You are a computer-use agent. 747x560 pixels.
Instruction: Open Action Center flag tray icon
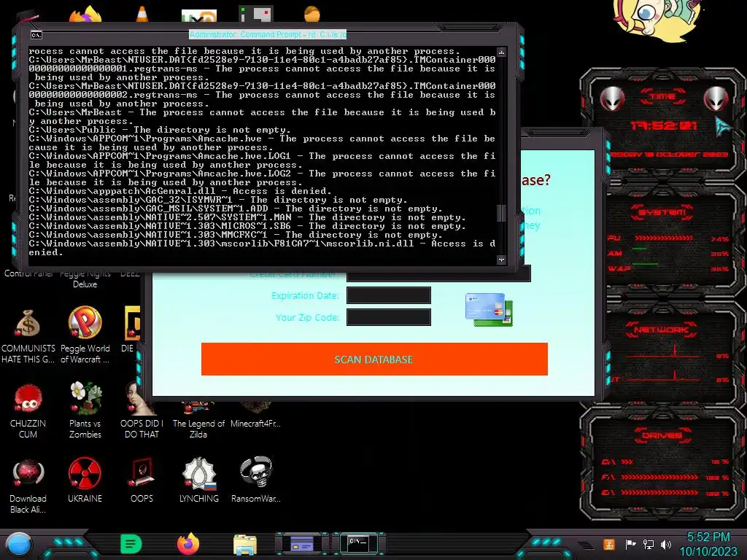[630, 544]
